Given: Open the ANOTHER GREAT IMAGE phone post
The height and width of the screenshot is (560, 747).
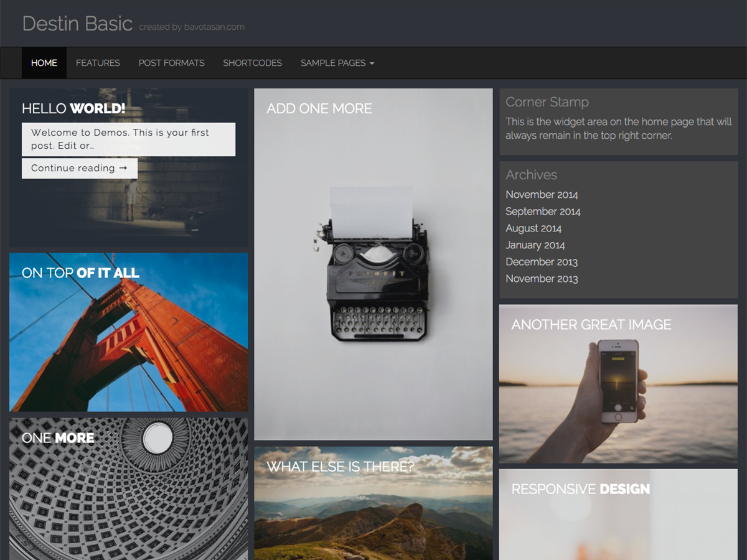Looking at the screenshot, I should (x=591, y=324).
